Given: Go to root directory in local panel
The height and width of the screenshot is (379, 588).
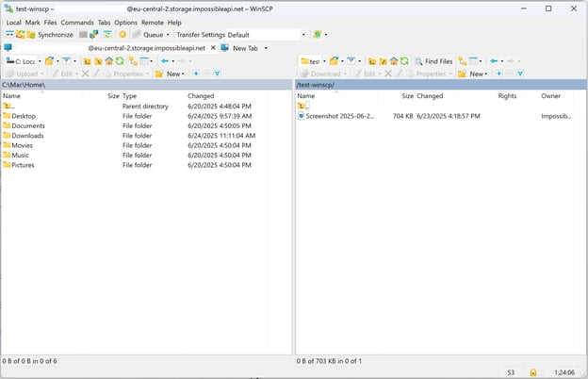Looking at the screenshot, I should click(98, 61).
